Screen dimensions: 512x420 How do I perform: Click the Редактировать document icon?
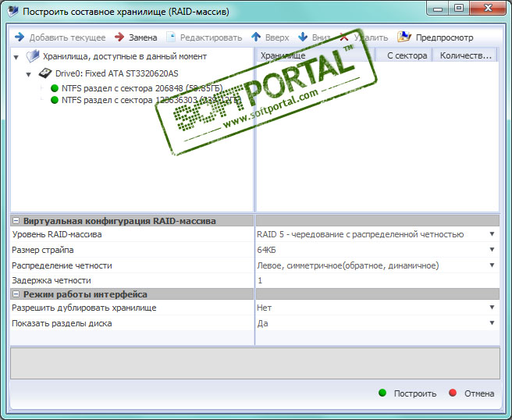(x=171, y=37)
